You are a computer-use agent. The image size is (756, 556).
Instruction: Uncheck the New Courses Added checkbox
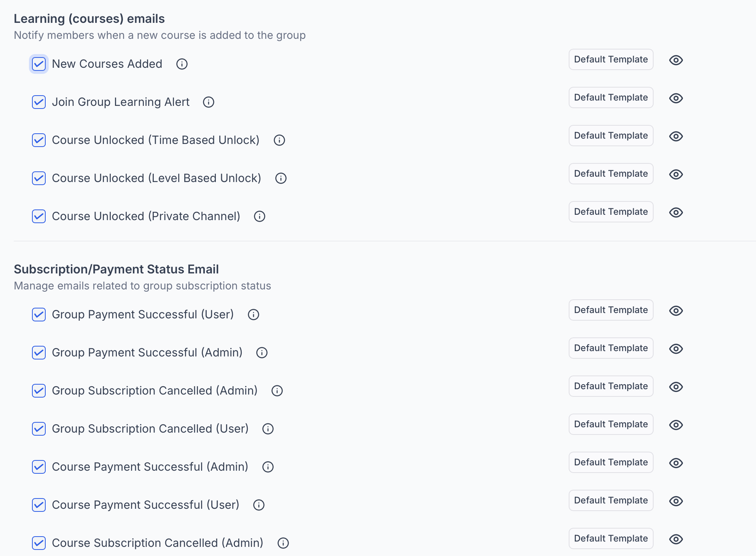tap(39, 64)
